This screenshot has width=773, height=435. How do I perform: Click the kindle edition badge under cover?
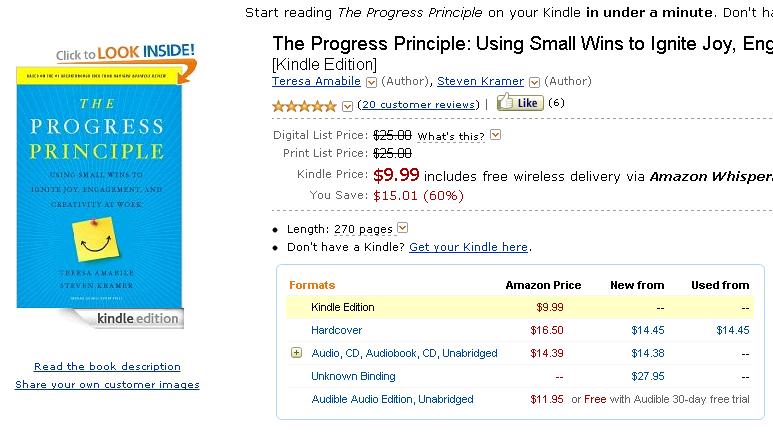click(x=139, y=319)
